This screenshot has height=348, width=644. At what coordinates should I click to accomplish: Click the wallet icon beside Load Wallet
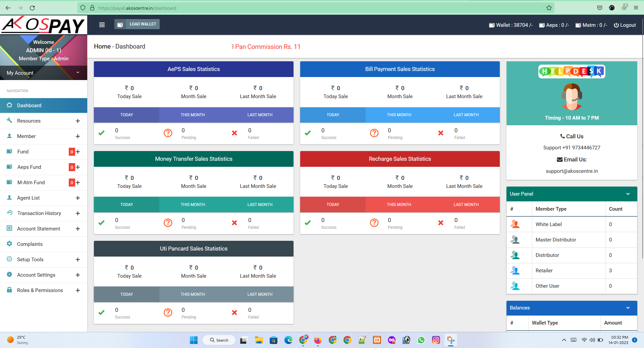(x=120, y=24)
